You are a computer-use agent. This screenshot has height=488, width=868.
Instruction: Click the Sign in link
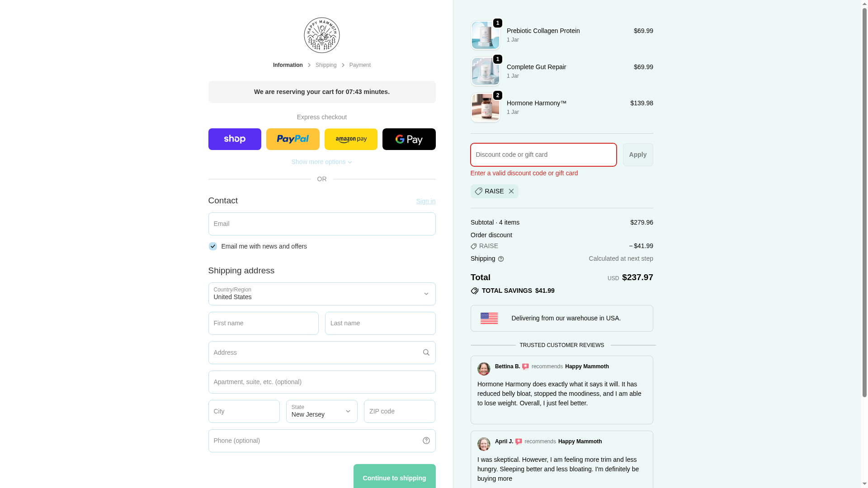[x=425, y=201]
